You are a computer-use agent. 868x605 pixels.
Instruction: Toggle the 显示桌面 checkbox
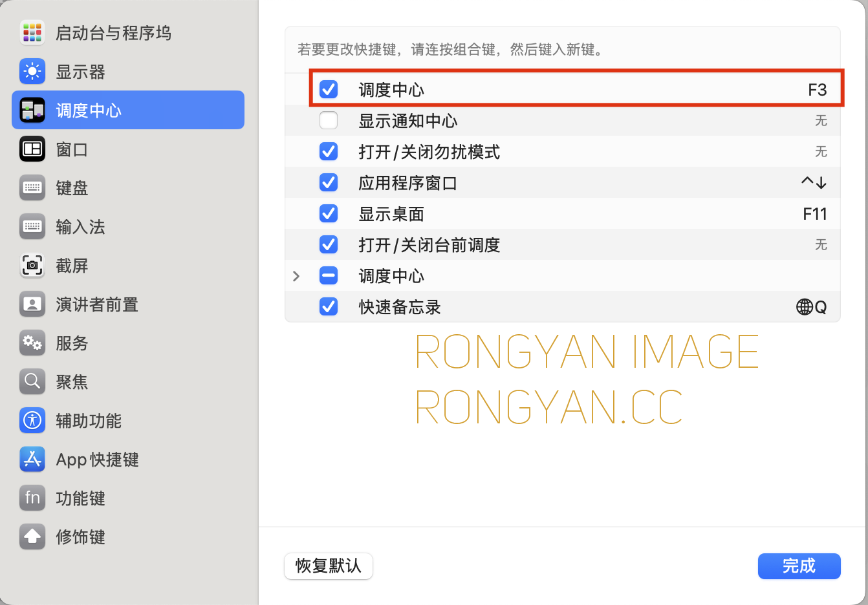329,213
